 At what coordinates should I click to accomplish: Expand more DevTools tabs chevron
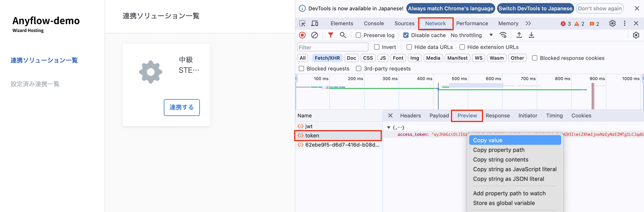click(528, 24)
